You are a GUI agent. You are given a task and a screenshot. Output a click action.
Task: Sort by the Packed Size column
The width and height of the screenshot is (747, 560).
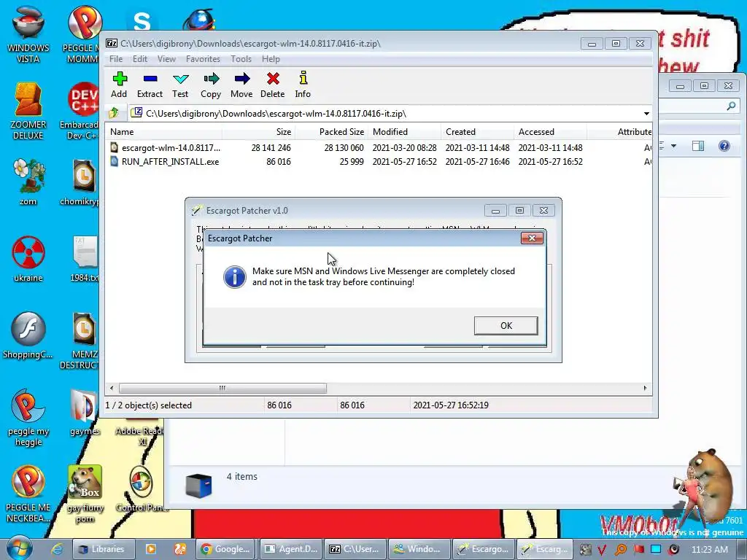click(332, 132)
